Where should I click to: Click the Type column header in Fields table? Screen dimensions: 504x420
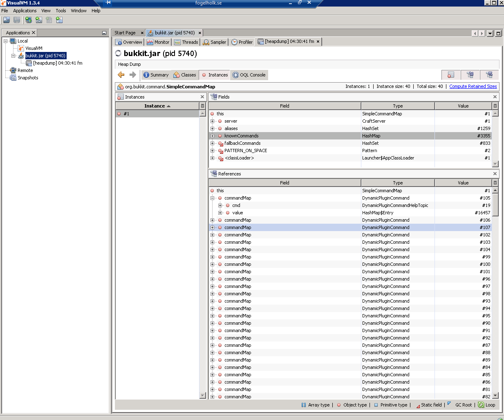[x=398, y=106]
